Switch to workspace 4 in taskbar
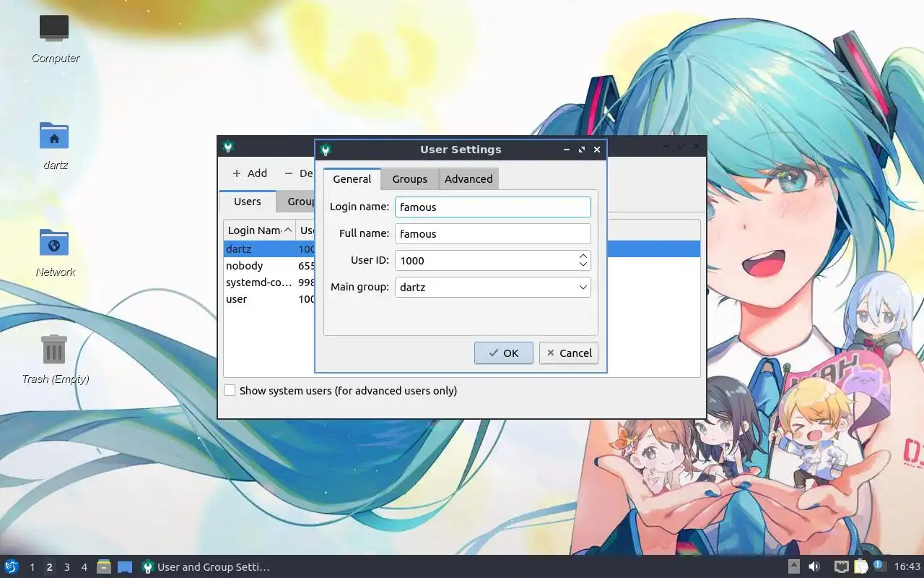The image size is (924, 578). pos(84,567)
